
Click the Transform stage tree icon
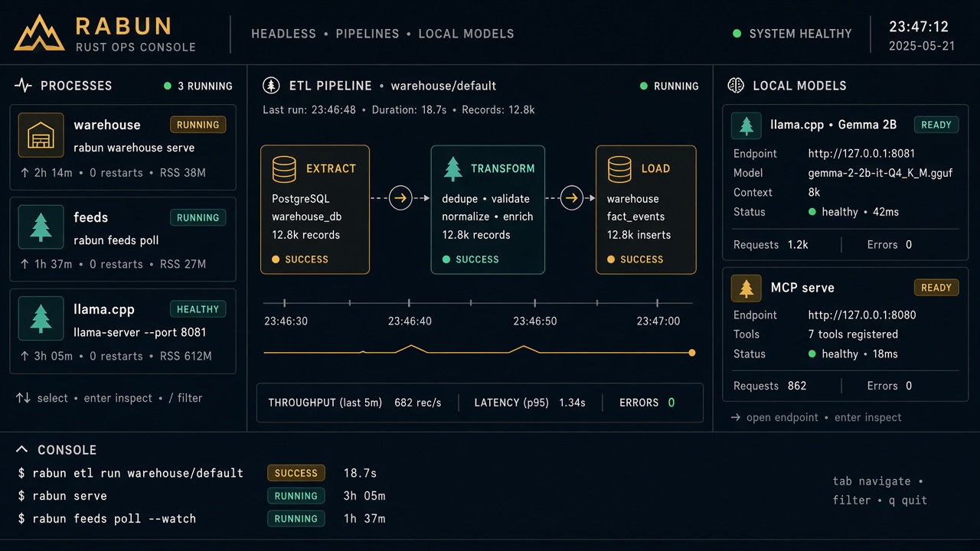453,168
